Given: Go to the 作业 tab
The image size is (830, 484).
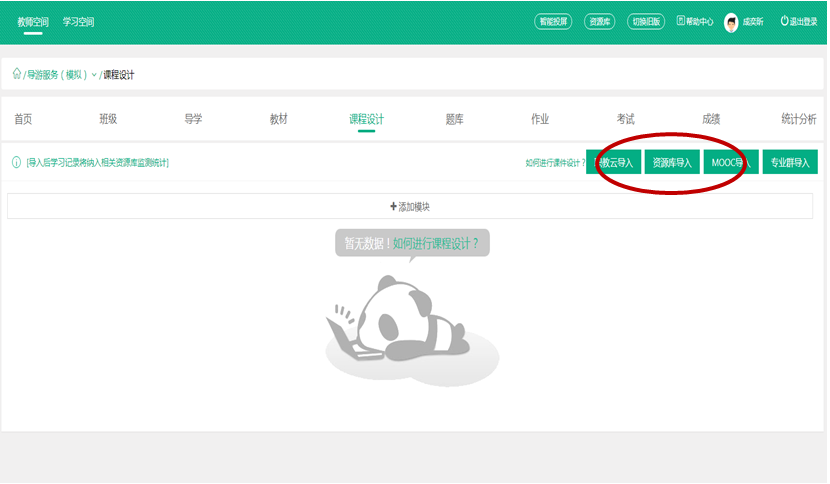Looking at the screenshot, I should pos(540,119).
